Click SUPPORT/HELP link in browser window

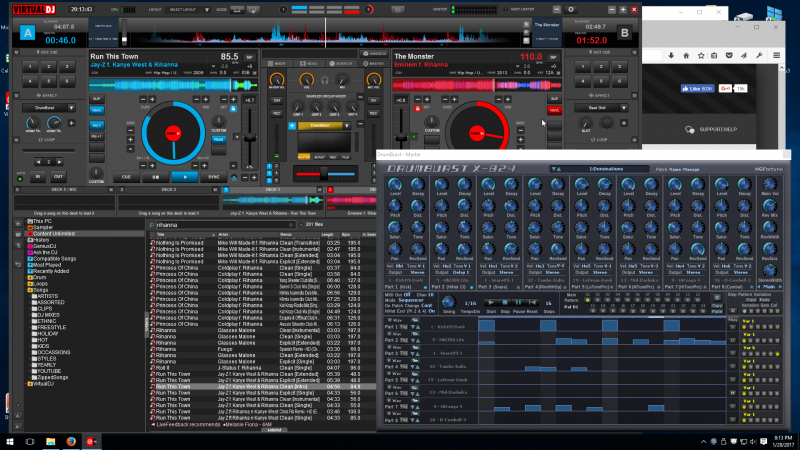click(x=718, y=130)
